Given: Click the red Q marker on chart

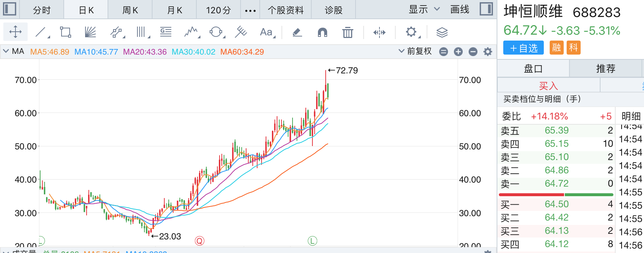Looking at the screenshot, I should (200, 241).
